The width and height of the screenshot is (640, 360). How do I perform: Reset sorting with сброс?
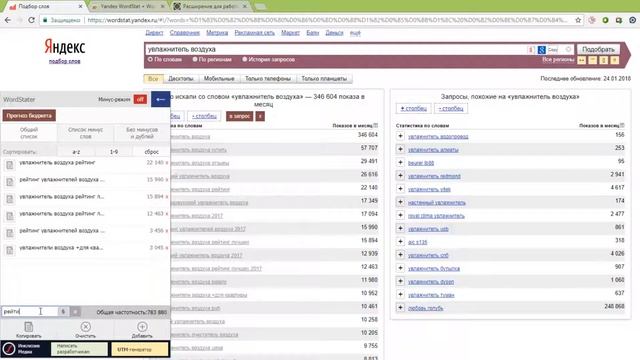(151, 151)
